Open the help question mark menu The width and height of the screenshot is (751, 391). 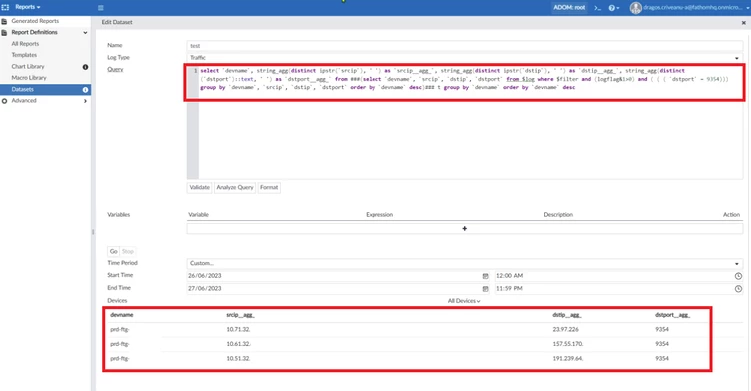[613, 8]
